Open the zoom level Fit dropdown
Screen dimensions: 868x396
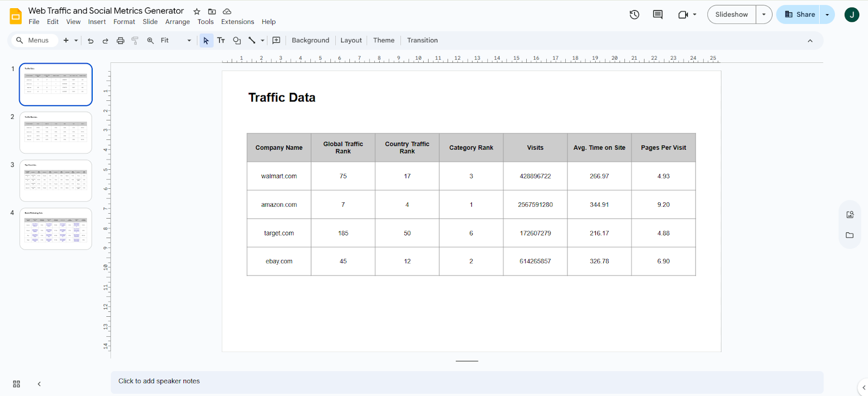pos(176,41)
